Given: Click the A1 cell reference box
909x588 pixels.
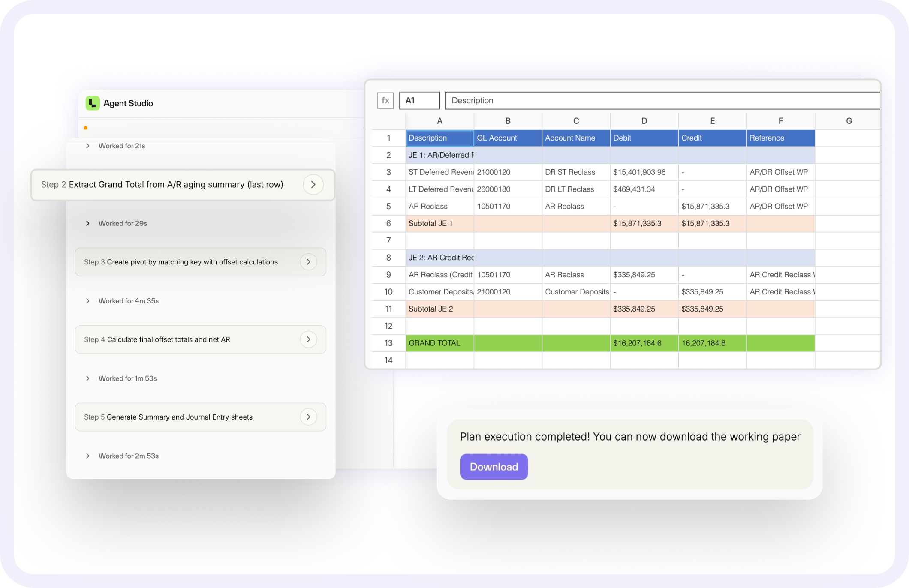Looking at the screenshot, I should pos(419,100).
